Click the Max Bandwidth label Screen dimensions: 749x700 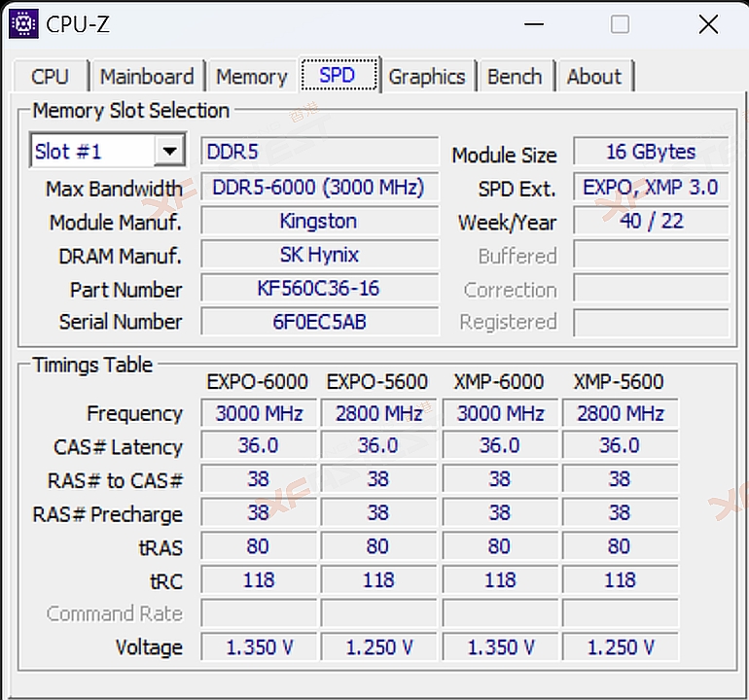tap(114, 189)
